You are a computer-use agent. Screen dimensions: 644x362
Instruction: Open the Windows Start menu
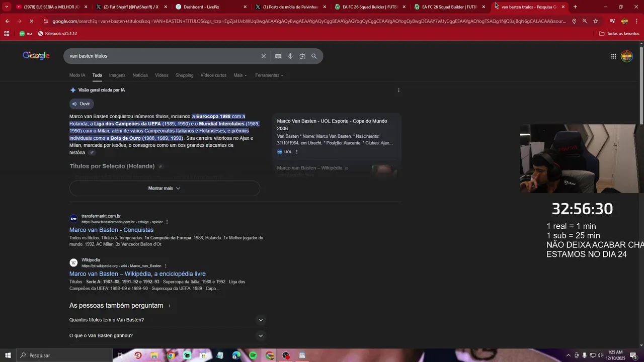(x=8, y=355)
